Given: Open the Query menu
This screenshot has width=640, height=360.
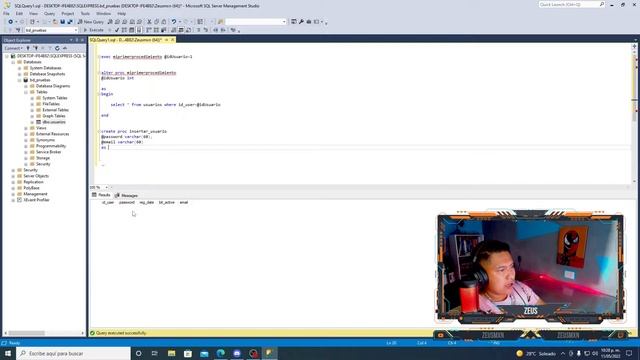Looking at the screenshot, I should (49, 13).
